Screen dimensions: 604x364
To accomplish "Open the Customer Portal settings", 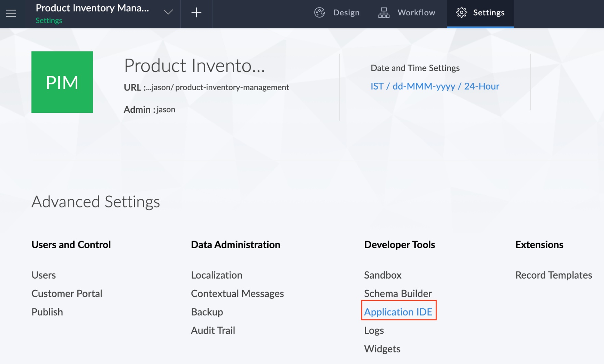I will pos(67,293).
